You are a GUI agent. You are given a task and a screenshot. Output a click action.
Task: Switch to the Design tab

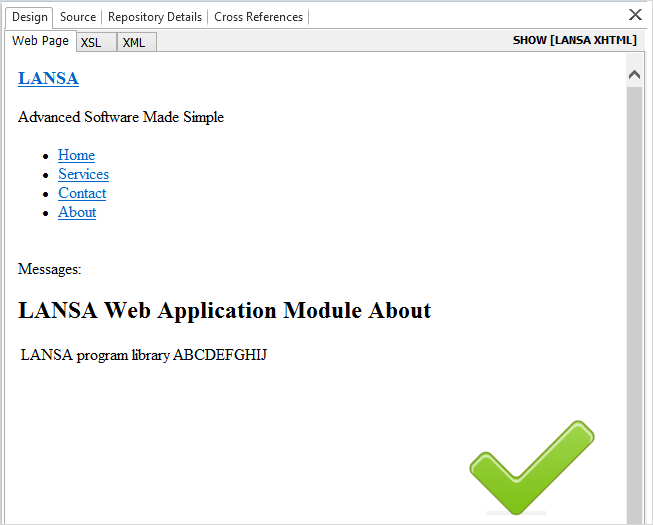click(29, 17)
